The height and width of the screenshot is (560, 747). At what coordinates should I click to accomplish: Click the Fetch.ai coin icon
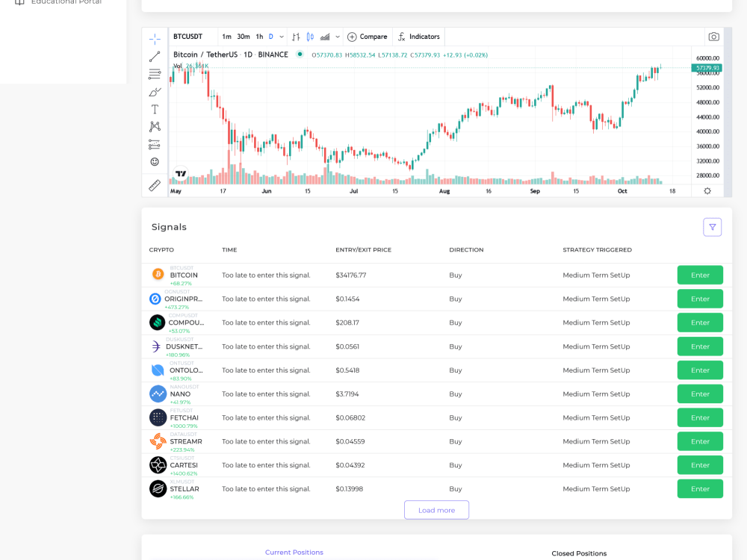(x=158, y=417)
